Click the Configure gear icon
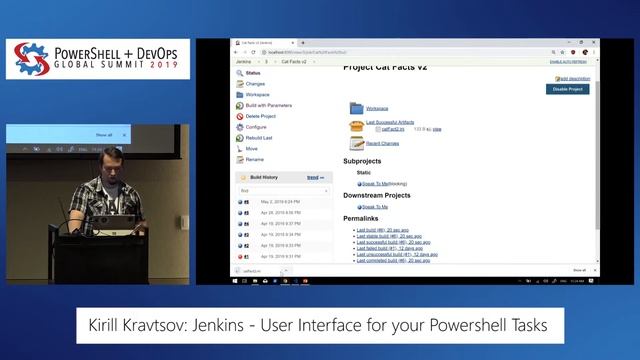The height and width of the screenshot is (360, 640). tap(240, 127)
